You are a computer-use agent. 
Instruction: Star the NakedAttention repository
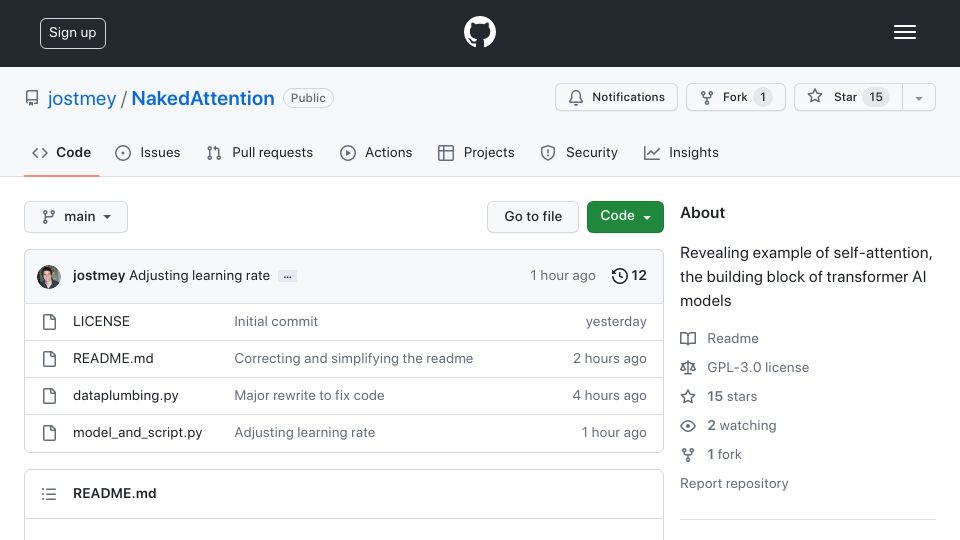(x=847, y=97)
